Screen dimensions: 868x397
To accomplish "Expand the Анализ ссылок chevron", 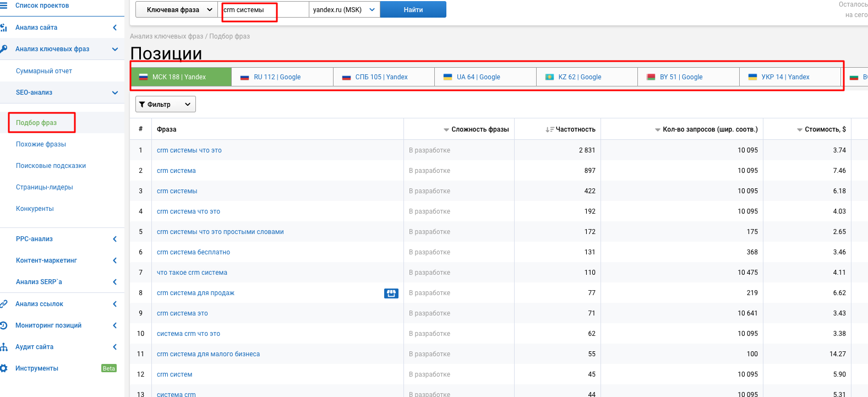I will 114,304.
